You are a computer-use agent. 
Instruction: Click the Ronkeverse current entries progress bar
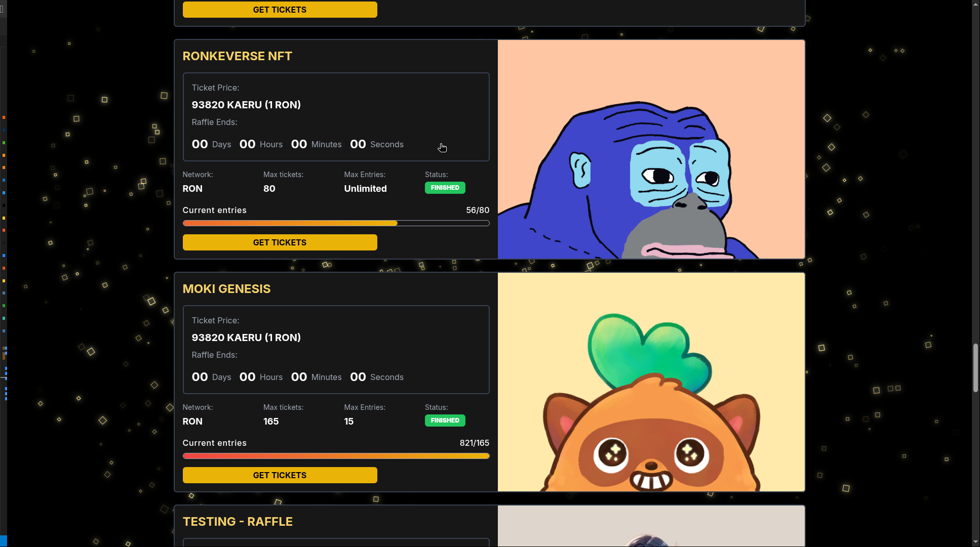[336, 223]
